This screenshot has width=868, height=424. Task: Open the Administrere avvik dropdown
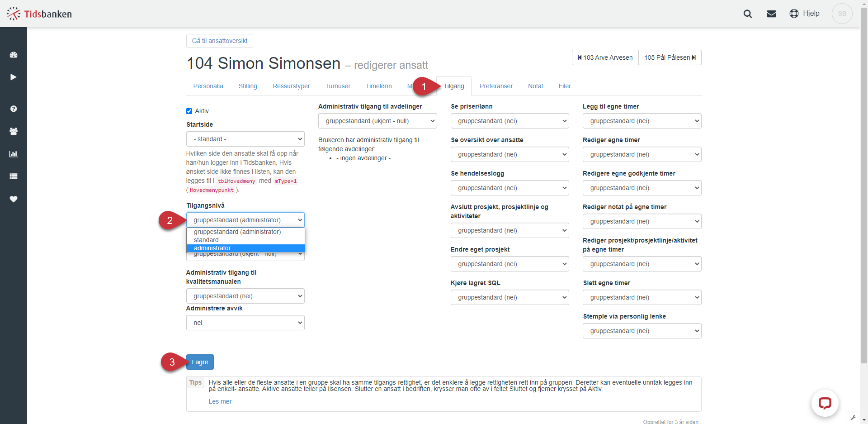(x=245, y=323)
